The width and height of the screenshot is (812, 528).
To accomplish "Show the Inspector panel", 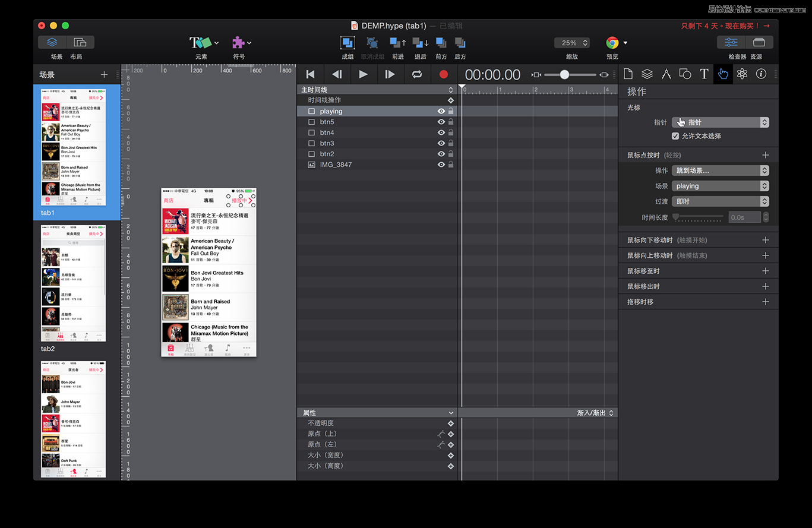I will (731, 42).
